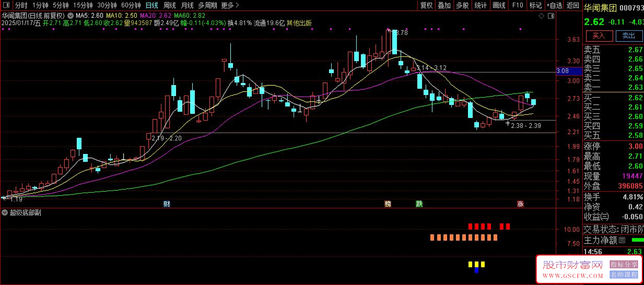Switch to 分时 intraday chart
644x285 pixels.
(21, 5)
